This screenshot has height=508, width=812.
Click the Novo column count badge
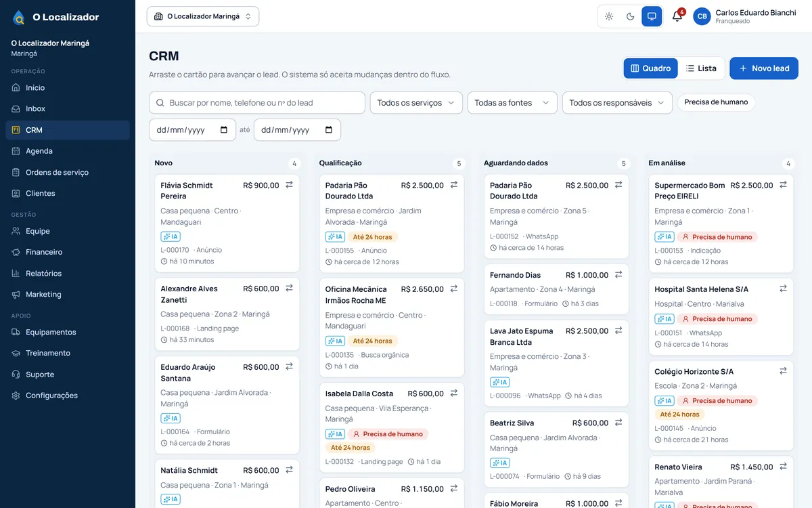(x=294, y=163)
